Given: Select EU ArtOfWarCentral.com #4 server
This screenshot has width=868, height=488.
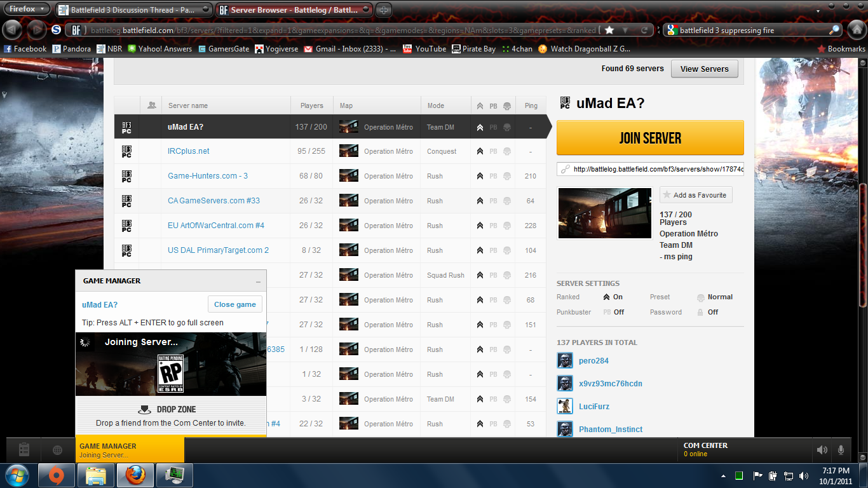Looking at the screenshot, I should click(216, 226).
